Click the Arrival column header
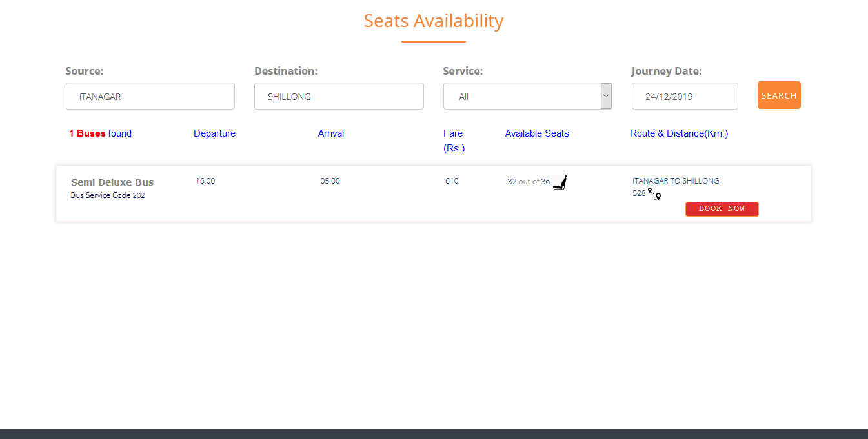Screen dimensions: 868x439 330,133
